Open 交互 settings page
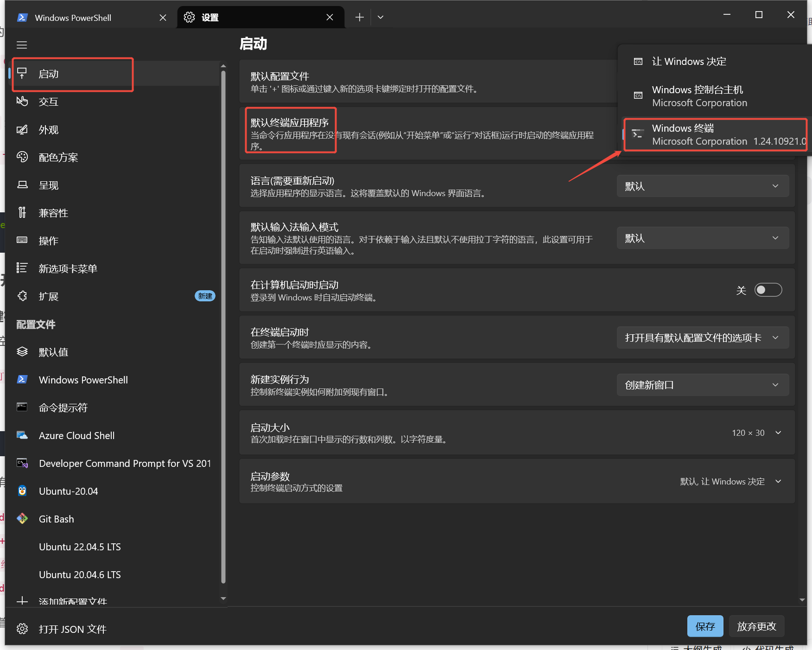The width and height of the screenshot is (812, 650). pyautogui.click(x=114, y=102)
